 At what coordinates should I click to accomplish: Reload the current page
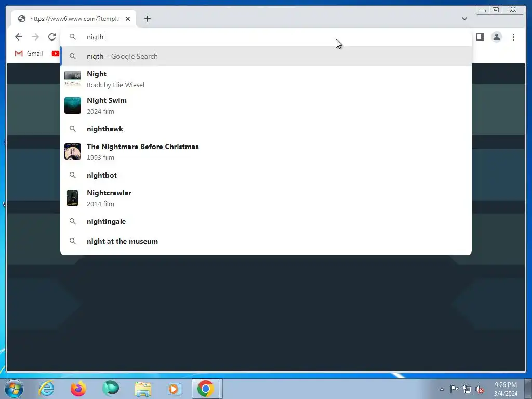52,37
